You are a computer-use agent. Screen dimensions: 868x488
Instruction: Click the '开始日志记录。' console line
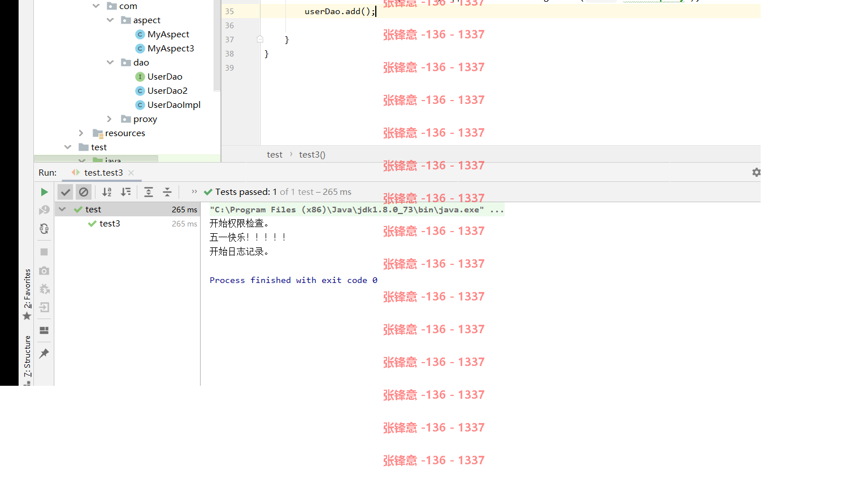coord(240,252)
